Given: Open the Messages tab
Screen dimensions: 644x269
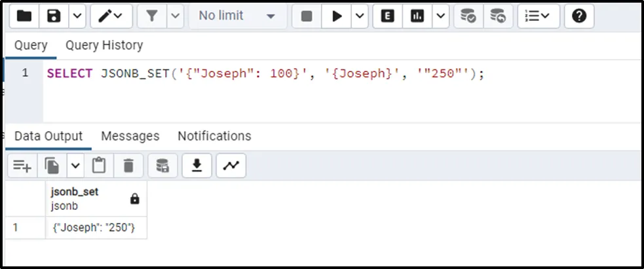Looking at the screenshot, I should coord(130,136).
